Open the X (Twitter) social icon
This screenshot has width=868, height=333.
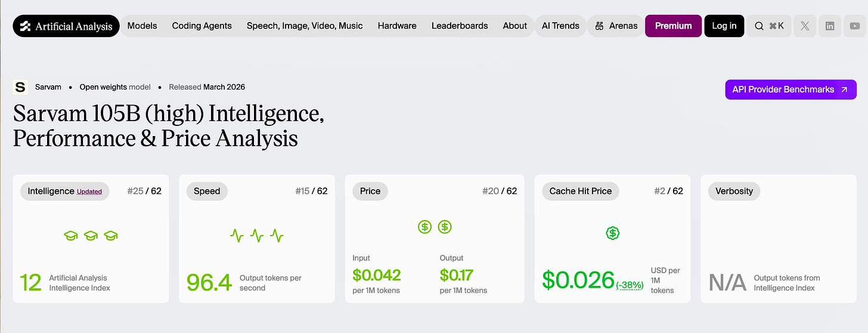click(805, 26)
